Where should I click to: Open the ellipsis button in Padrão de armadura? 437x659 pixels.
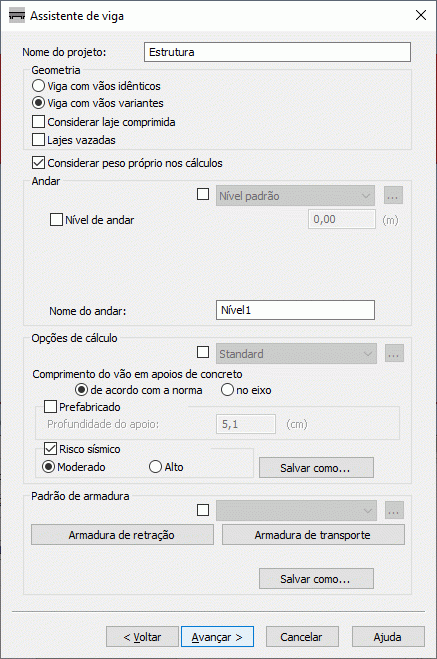(394, 510)
